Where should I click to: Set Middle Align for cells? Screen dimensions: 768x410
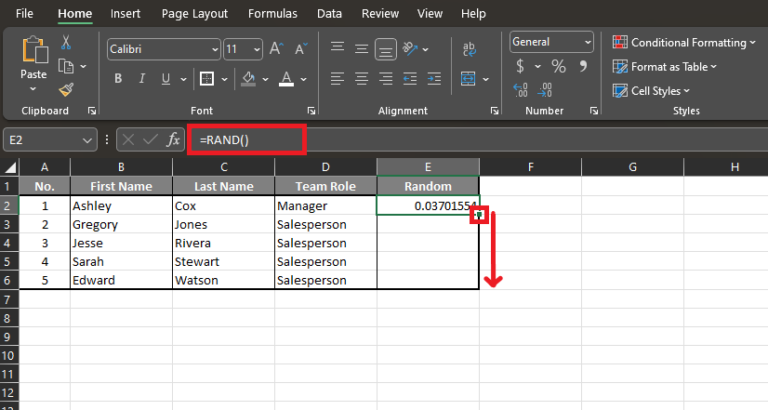(x=361, y=48)
